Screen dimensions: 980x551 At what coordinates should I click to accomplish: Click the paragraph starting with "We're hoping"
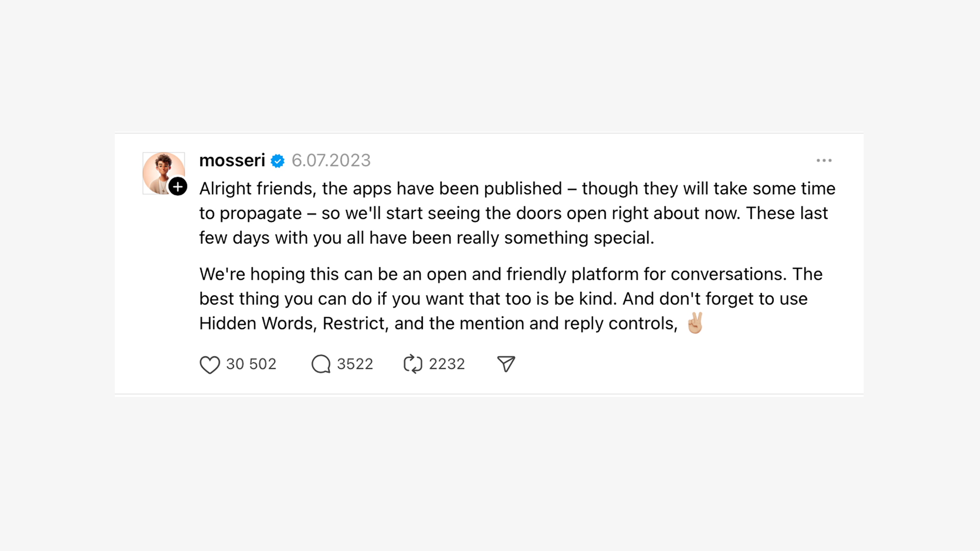pos(510,299)
